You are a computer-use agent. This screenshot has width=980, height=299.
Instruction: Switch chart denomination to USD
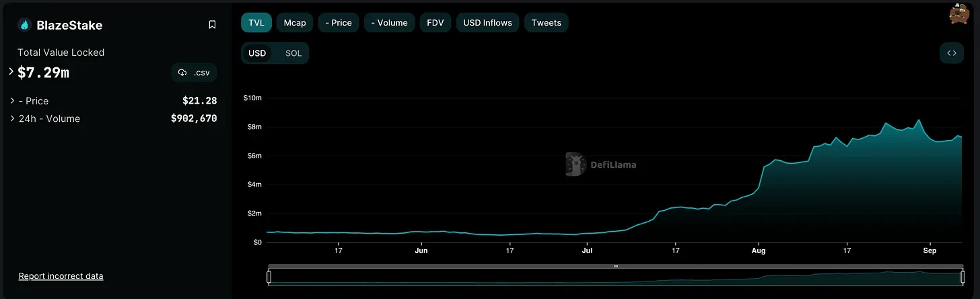pos(257,53)
